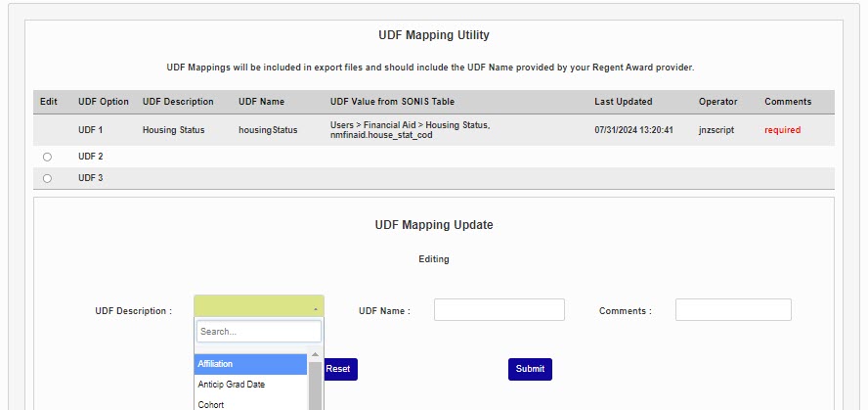The image size is (868, 410).
Task: Click the dropdown list scrollbar thumb
Action: (x=315, y=387)
